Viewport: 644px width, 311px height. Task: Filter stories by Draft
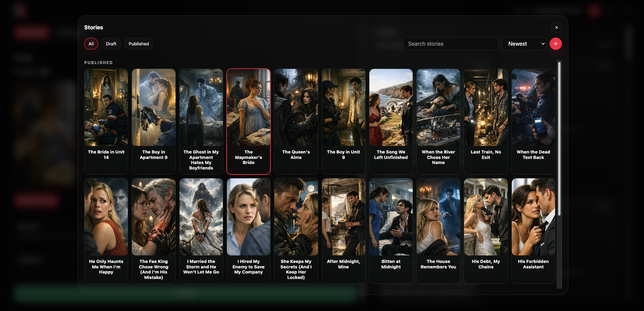[111, 44]
